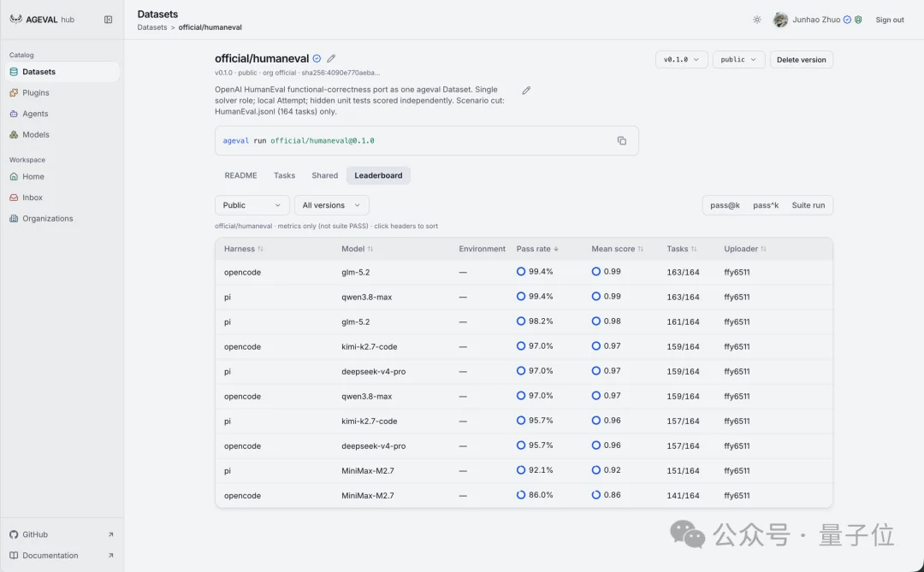
Task: Sort the table by Model column
Action: [357, 249]
